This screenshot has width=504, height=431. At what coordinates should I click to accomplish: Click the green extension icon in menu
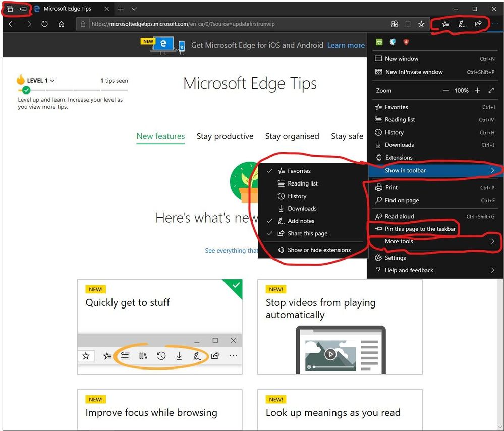point(379,42)
